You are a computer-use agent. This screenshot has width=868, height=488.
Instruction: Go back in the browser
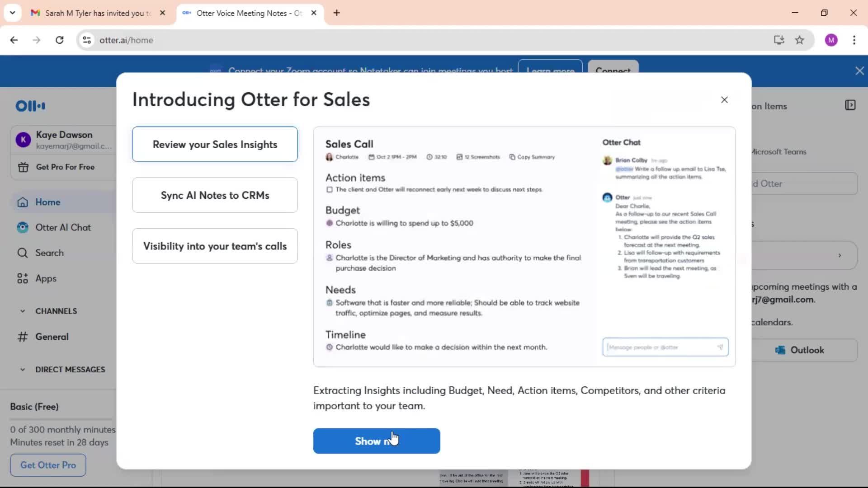pyautogui.click(x=14, y=40)
